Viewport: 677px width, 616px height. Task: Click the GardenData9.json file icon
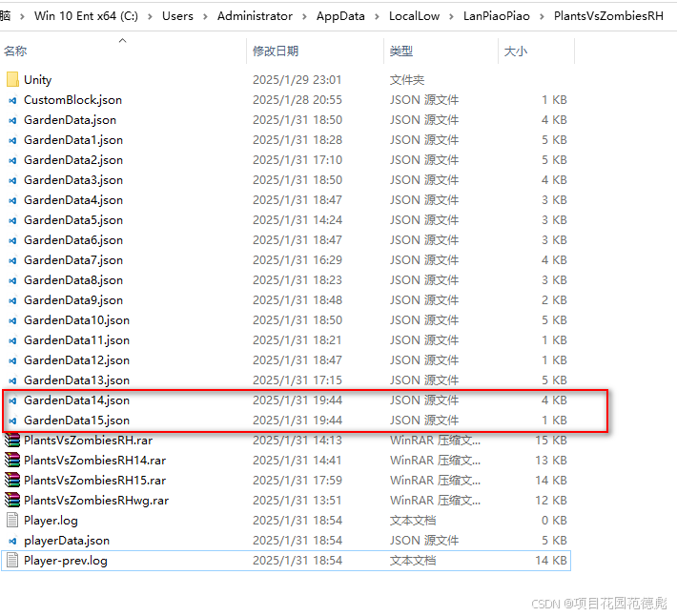tap(12, 300)
